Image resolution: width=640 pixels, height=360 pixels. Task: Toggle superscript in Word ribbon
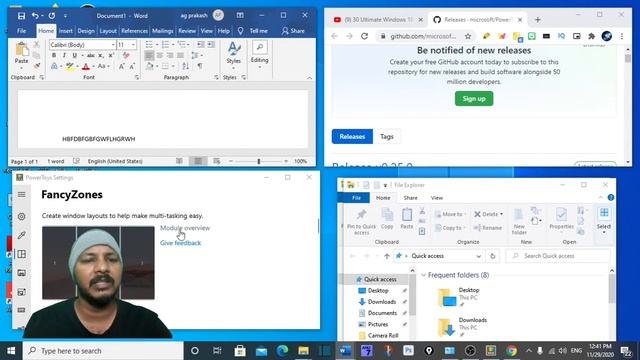tap(111, 56)
